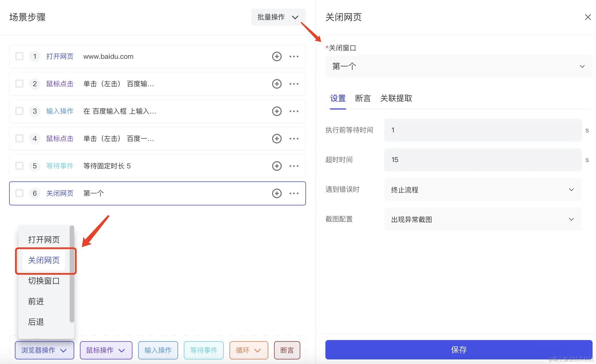
Task: Click the plus icon on step 6
Action: click(x=277, y=193)
